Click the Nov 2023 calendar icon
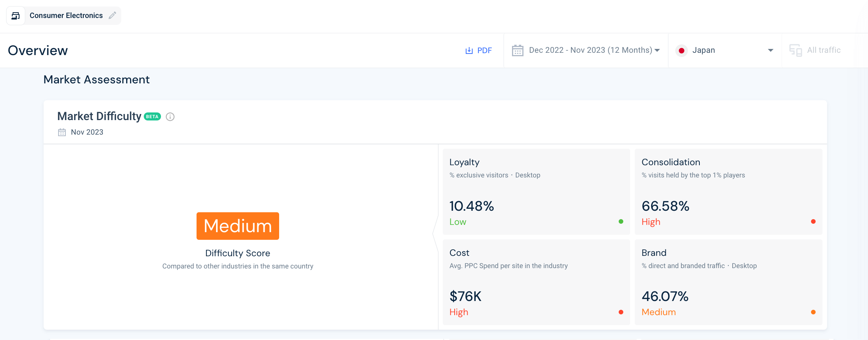Viewport: 868px width, 340px height. [x=62, y=132]
